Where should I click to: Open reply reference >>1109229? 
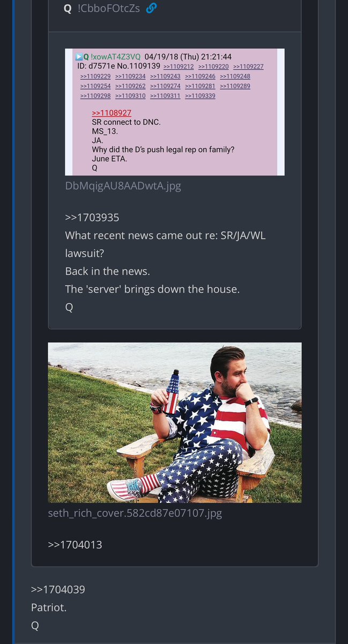[95, 76]
